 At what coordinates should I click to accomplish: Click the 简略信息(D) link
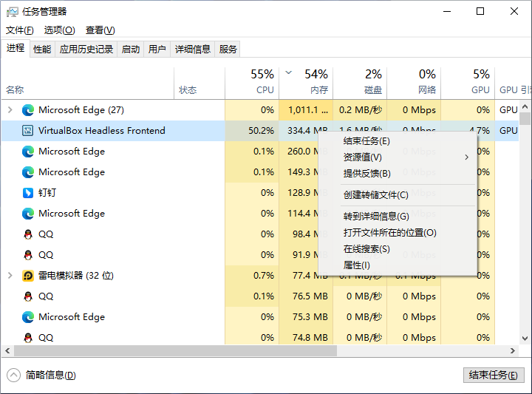[50, 375]
